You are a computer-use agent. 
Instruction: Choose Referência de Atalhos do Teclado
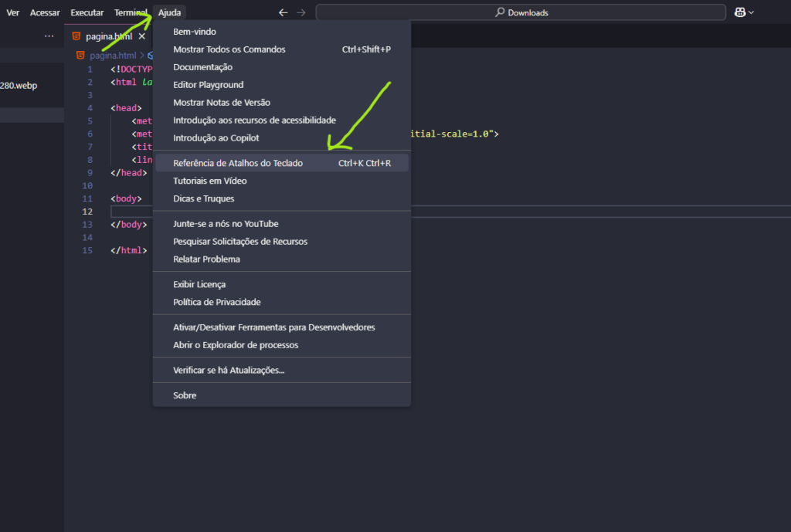[x=238, y=163]
